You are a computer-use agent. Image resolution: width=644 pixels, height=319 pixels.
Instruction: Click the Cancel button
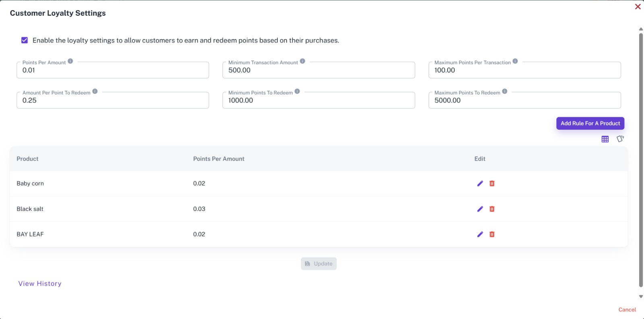(627, 310)
